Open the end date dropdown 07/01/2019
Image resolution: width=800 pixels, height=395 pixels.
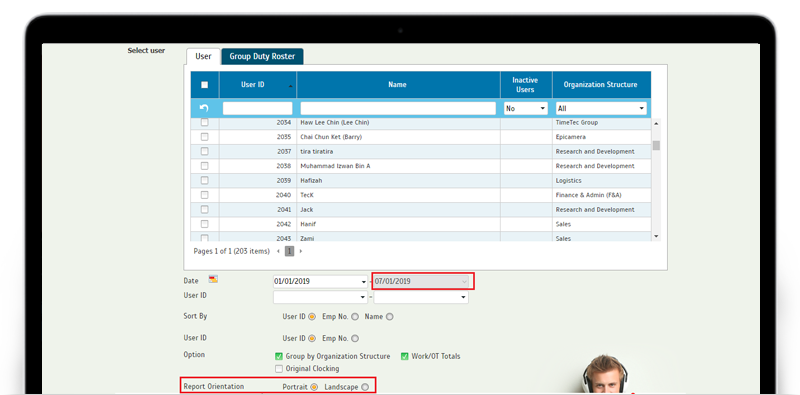(x=463, y=281)
